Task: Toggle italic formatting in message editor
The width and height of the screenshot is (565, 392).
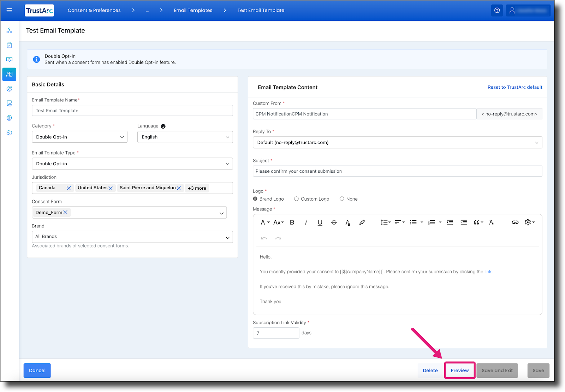Action: pos(306,222)
